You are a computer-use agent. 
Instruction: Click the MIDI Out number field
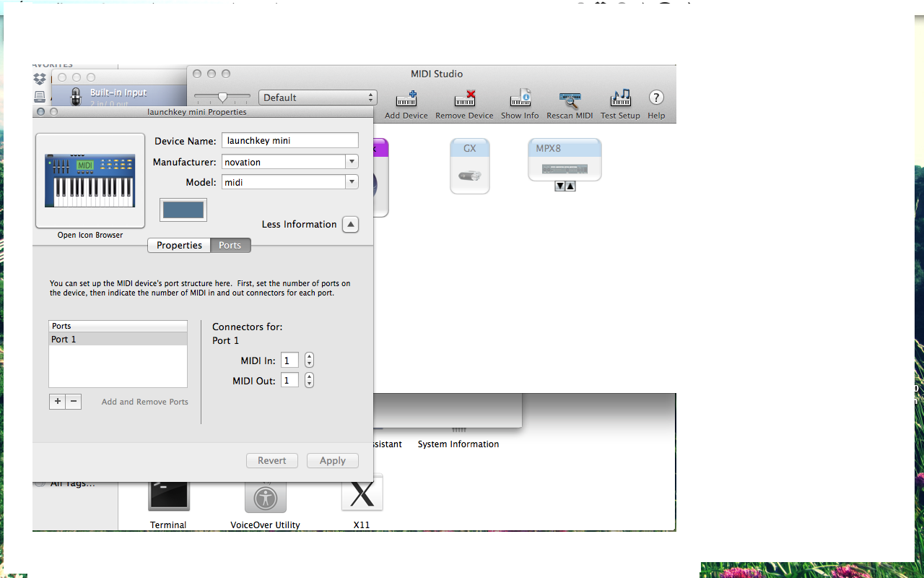[289, 380]
